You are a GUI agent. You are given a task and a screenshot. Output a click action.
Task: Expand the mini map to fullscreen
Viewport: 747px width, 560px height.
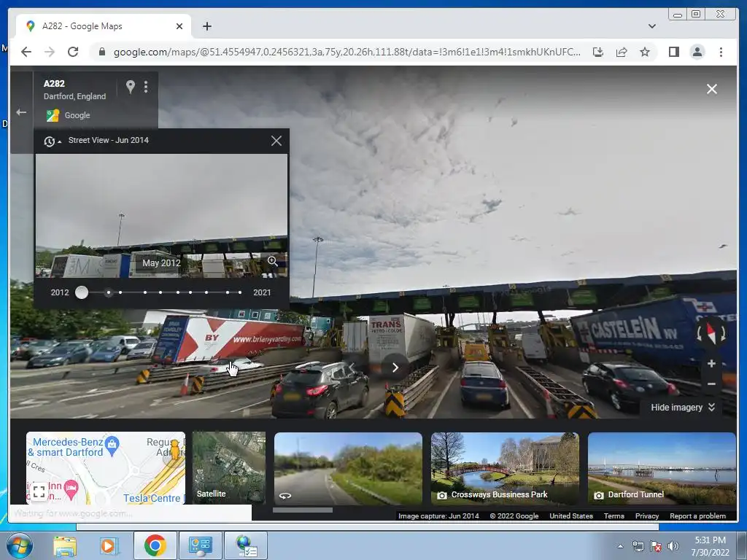tap(39, 491)
